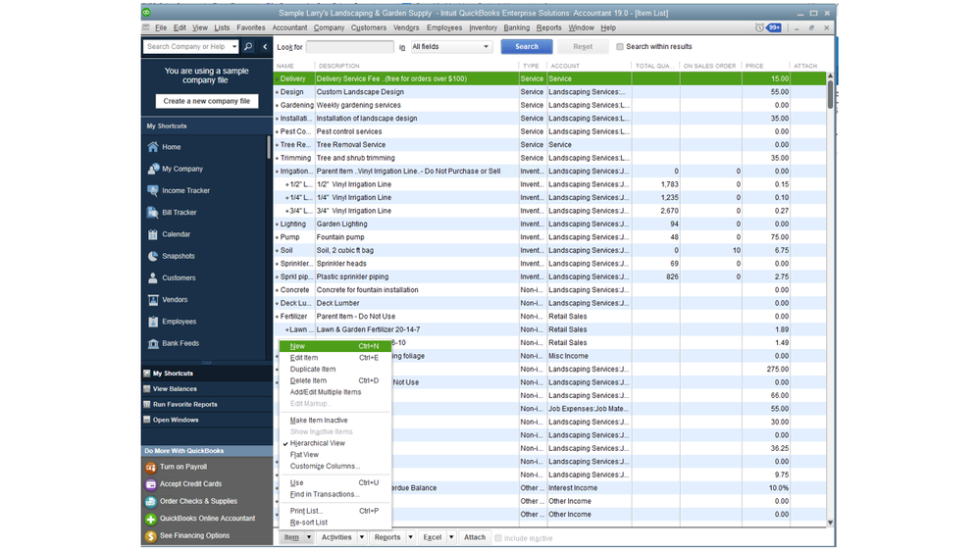This screenshot has width=980, height=551.
Task: Choose New from the context menu
Action: click(335, 346)
